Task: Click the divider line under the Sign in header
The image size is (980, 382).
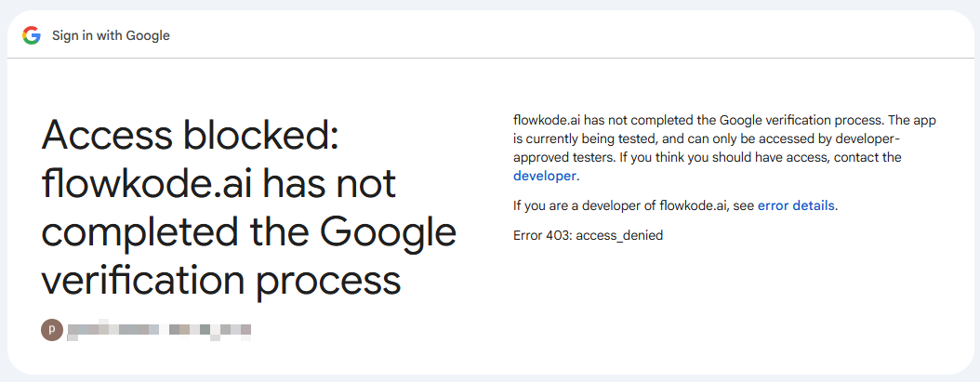Action: [x=490, y=59]
